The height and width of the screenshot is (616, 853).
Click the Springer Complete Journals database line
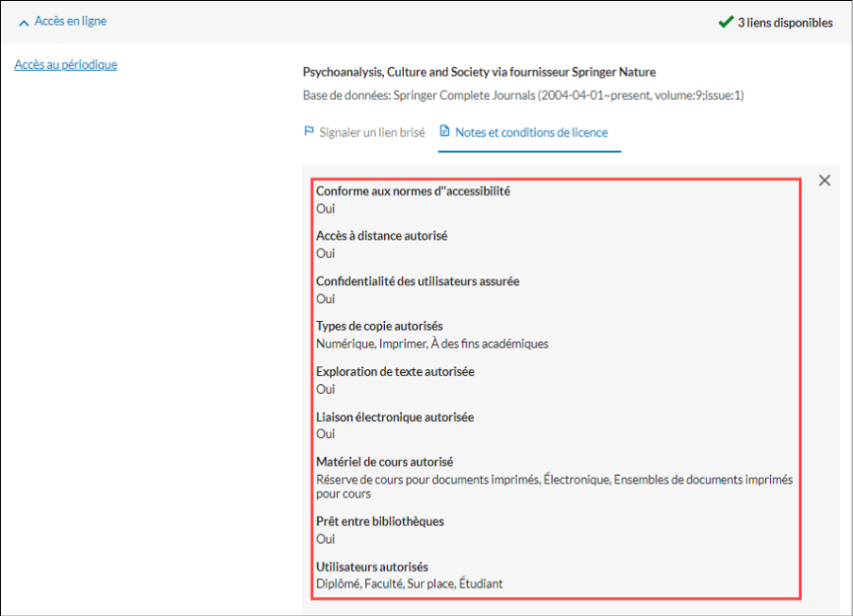pyautogui.click(x=523, y=96)
